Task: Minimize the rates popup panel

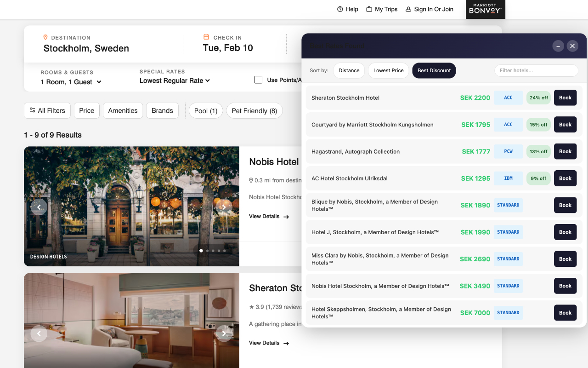Action: point(558,46)
